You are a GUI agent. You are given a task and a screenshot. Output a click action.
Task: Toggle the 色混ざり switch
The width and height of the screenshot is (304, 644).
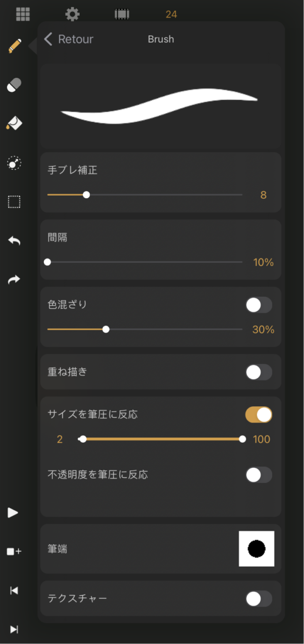click(x=259, y=305)
